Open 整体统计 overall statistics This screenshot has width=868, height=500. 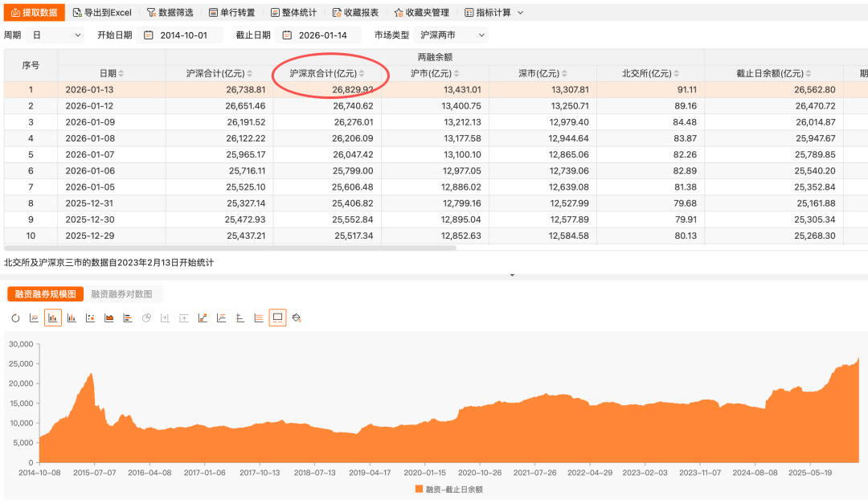point(293,12)
